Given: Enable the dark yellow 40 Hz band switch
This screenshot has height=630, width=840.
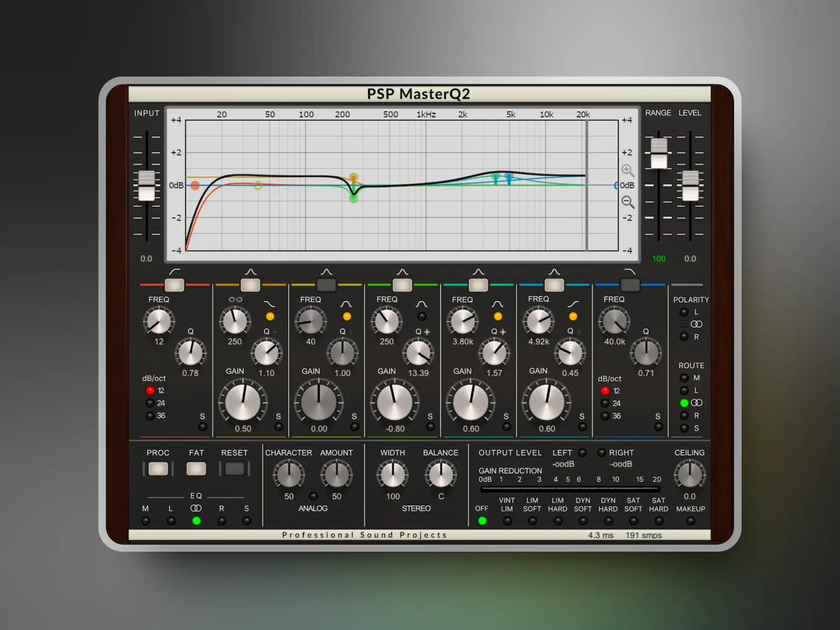Looking at the screenshot, I should tap(326, 285).
